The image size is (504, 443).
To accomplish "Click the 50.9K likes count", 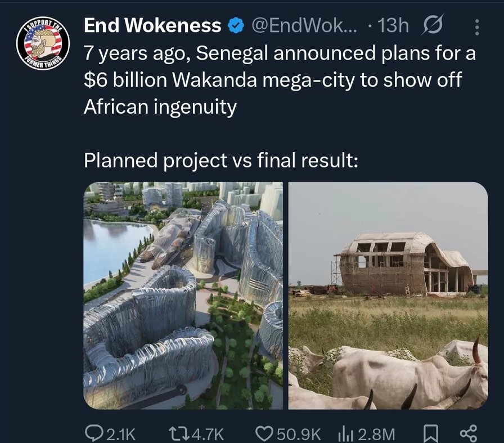I will tap(299, 435).
